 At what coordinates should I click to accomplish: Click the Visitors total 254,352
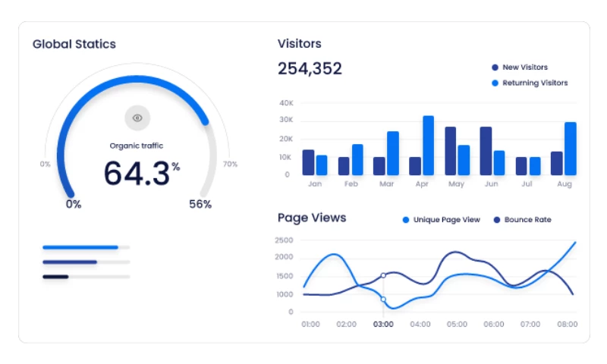310,69
